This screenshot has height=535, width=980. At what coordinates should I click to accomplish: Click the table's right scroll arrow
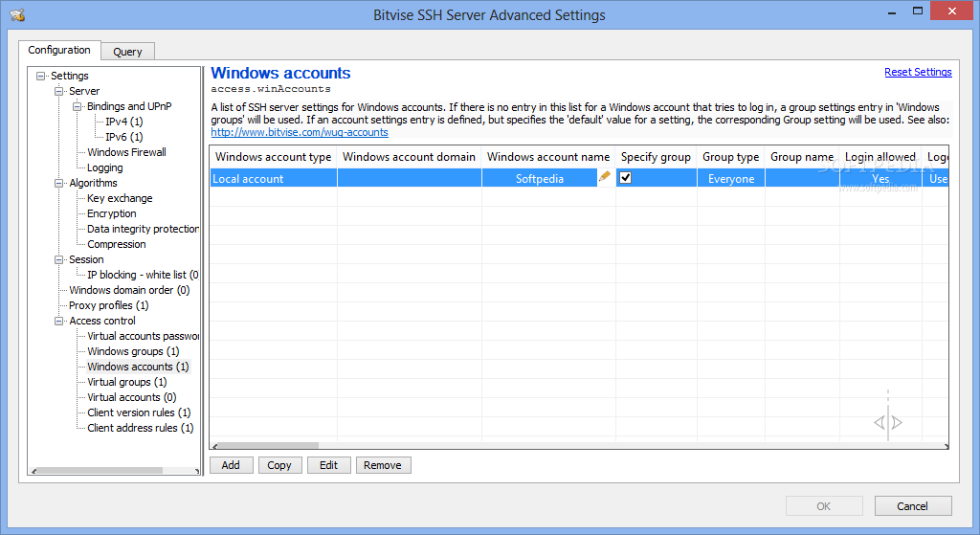coord(946,446)
